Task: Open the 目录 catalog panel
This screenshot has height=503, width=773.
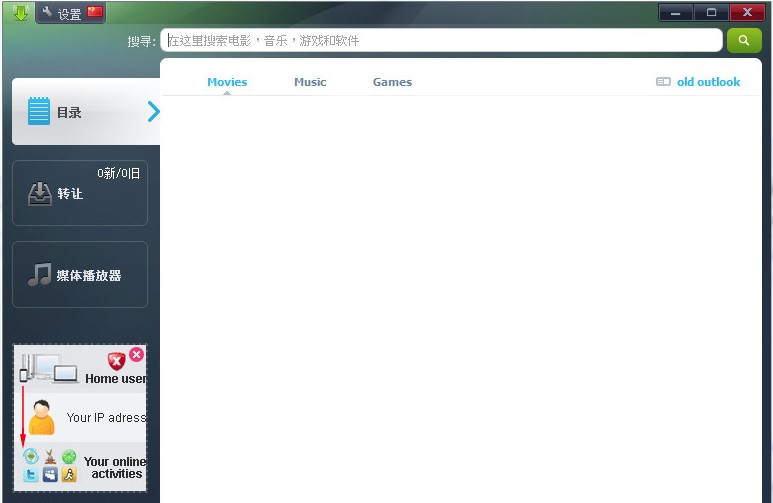Action: (x=86, y=111)
